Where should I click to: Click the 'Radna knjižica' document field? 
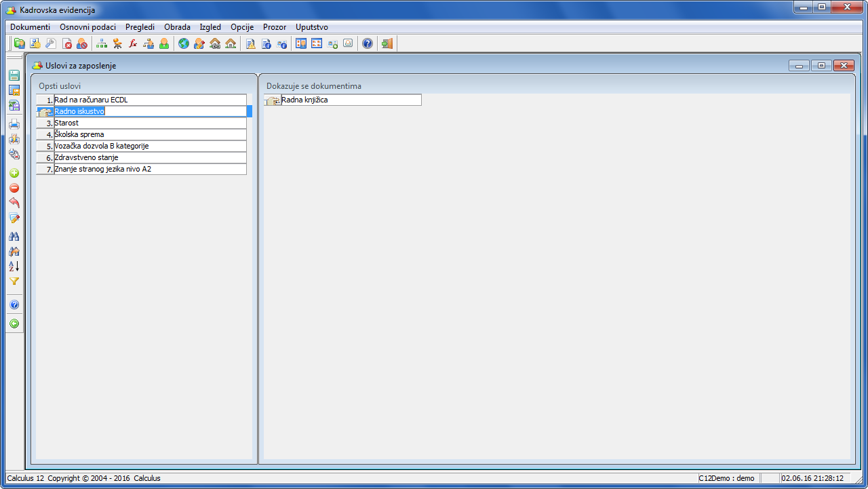[x=351, y=100]
